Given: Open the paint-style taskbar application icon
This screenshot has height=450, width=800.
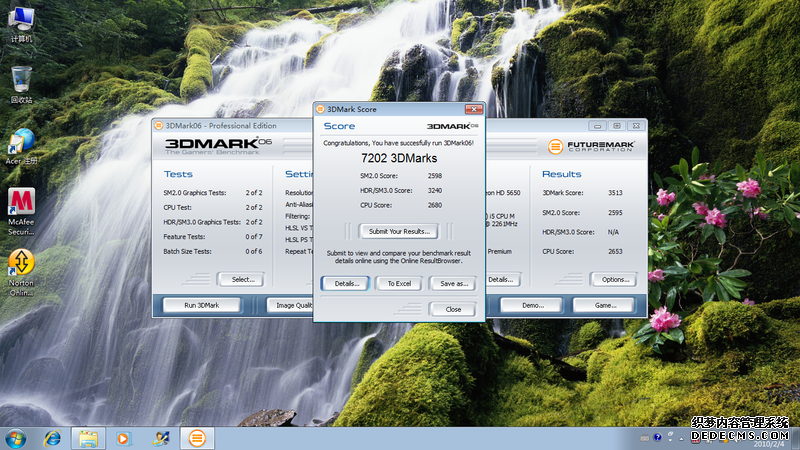Looking at the screenshot, I should (161, 438).
